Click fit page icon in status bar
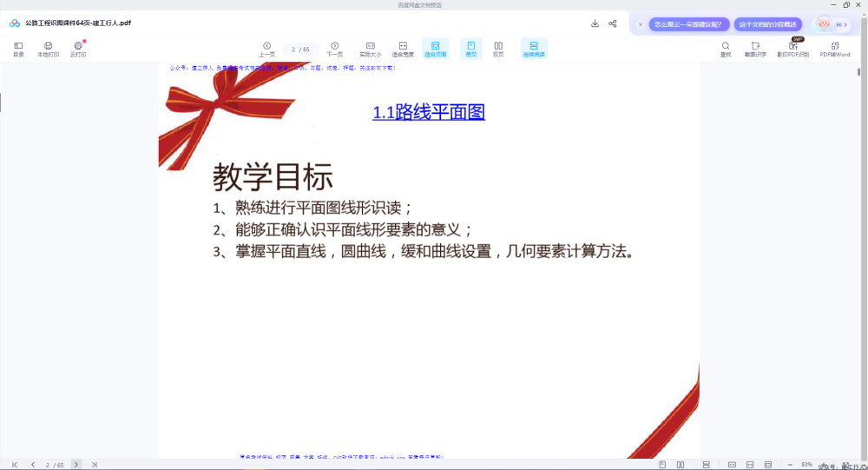The width and height of the screenshot is (868, 470). coord(768,465)
